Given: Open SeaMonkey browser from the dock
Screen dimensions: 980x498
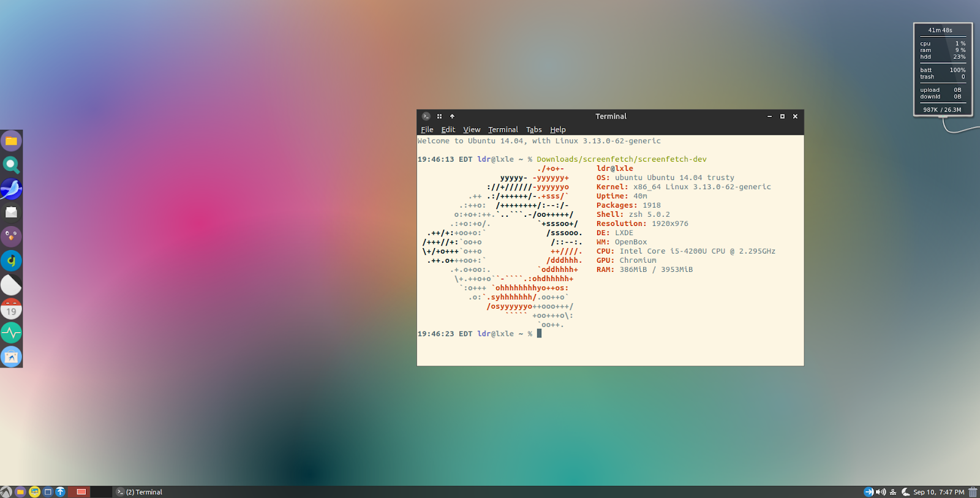Looking at the screenshot, I should point(11,189).
